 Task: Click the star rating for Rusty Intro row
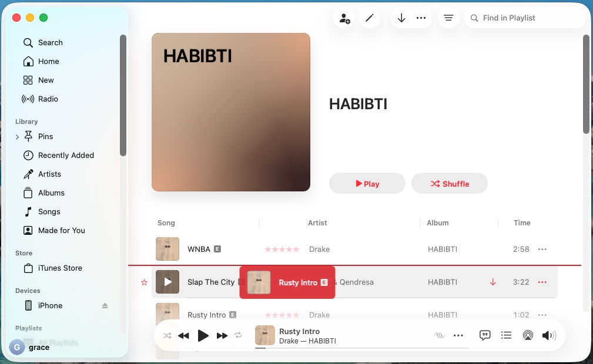coord(282,315)
